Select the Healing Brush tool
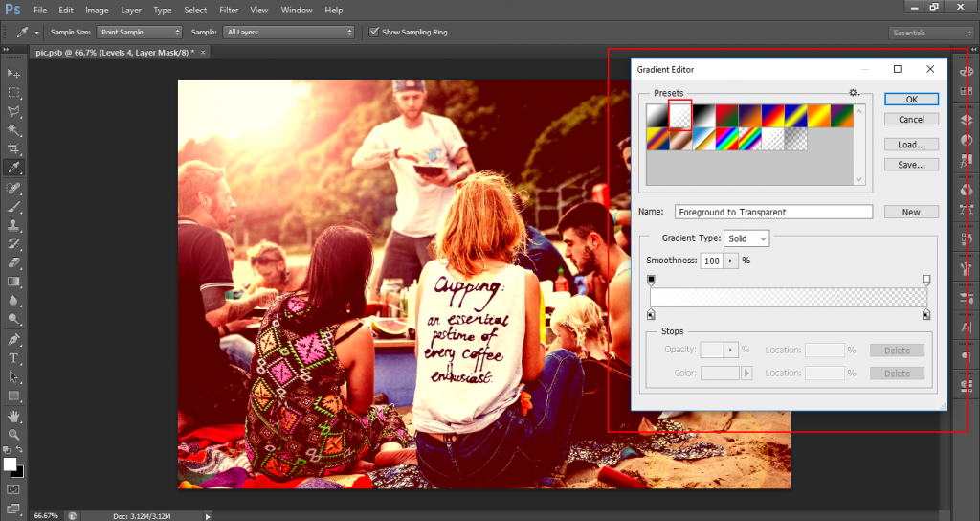Viewport: 980px width, 521px height. pyautogui.click(x=13, y=188)
